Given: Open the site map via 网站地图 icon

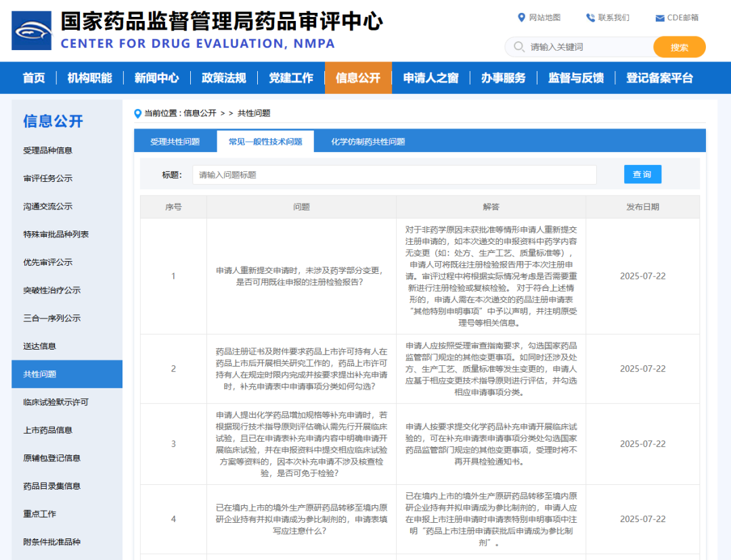Looking at the screenshot, I should coord(520,18).
